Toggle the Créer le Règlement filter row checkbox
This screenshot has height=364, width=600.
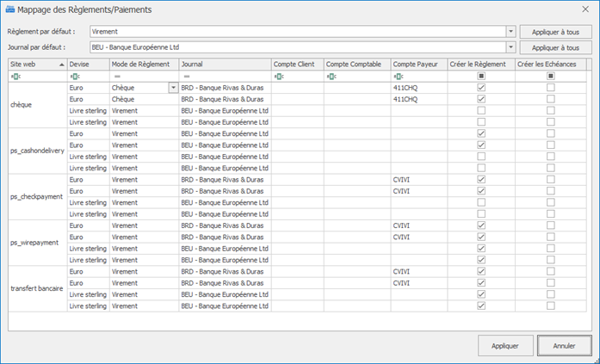481,76
